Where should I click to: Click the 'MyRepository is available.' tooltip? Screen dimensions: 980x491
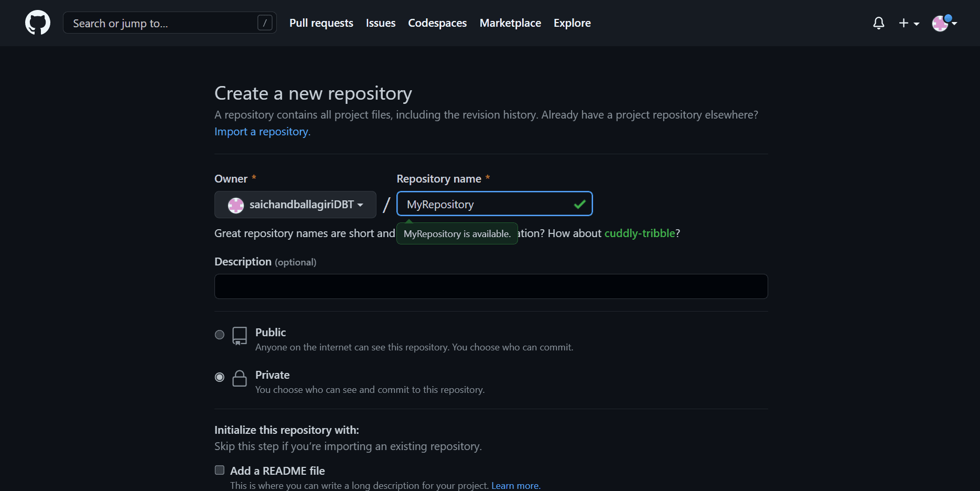point(457,233)
